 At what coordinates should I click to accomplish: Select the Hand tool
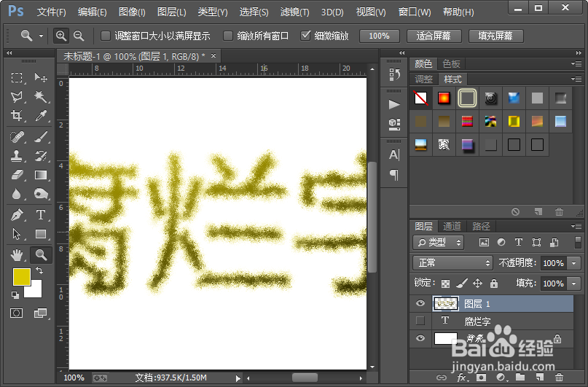click(x=17, y=255)
